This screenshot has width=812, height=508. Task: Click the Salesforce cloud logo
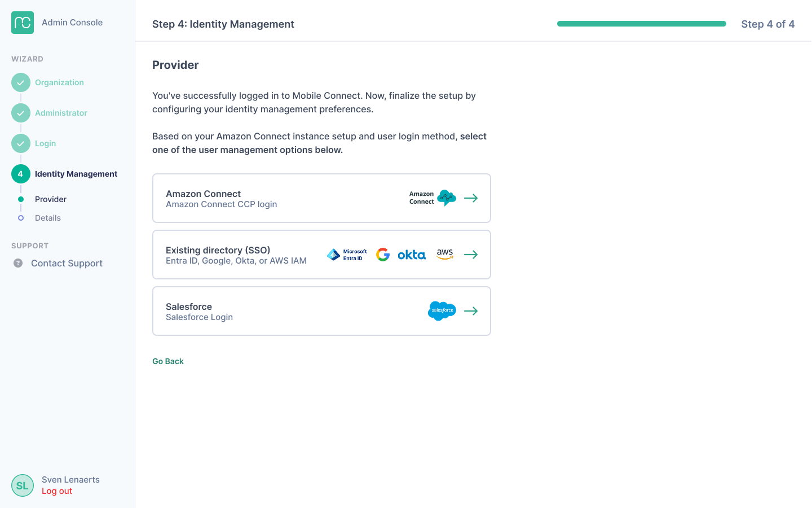click(x=442, y=311)
